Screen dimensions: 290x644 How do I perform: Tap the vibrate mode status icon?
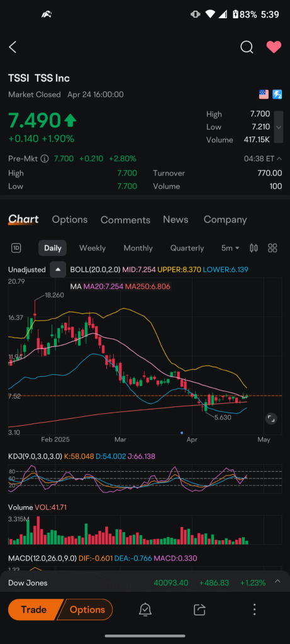pos(195,14)
